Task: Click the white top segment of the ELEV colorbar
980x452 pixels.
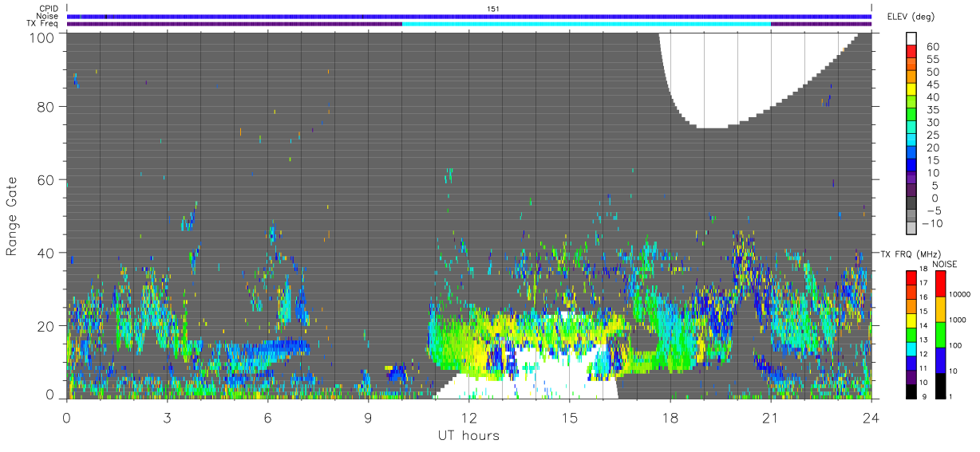Action: point(911,39)
